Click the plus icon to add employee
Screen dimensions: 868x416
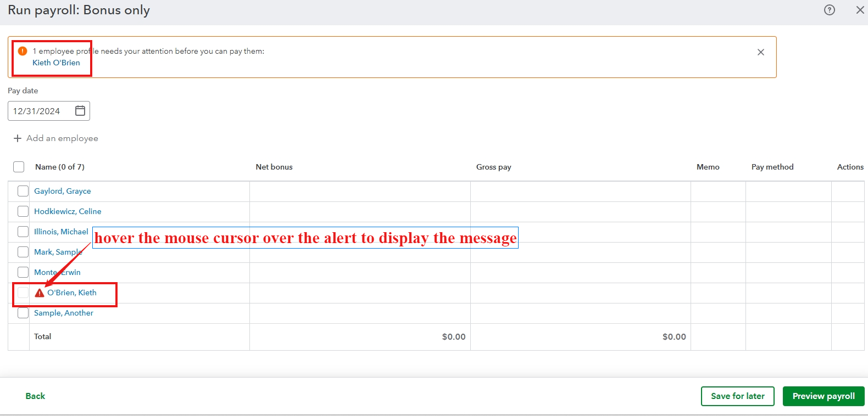[x=18, y=138]
